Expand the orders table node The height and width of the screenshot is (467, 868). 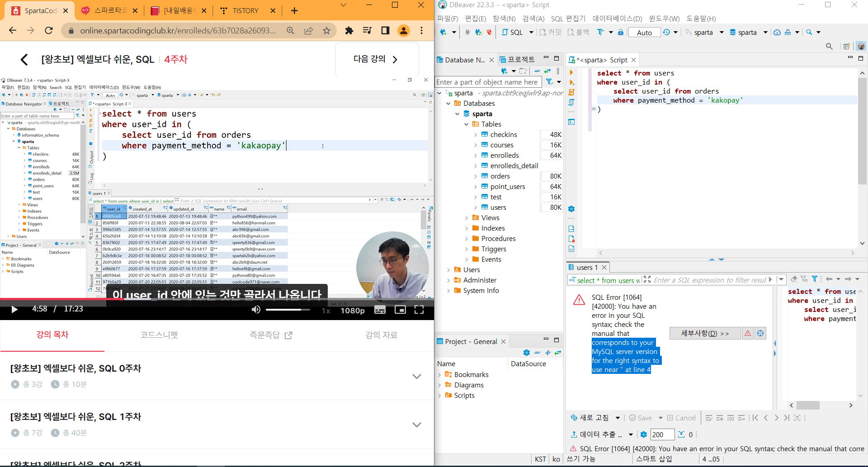[476, 176]
